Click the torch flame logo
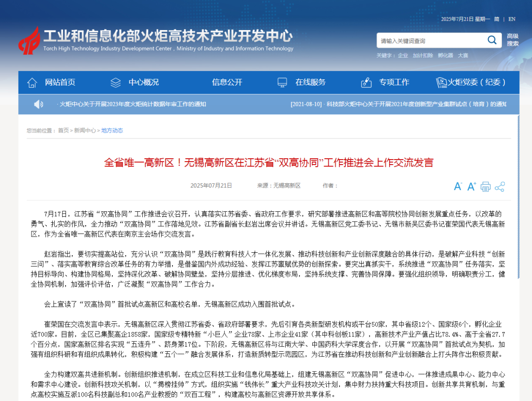The height and width of the screenshot is (401, 532). coord(29,41)
